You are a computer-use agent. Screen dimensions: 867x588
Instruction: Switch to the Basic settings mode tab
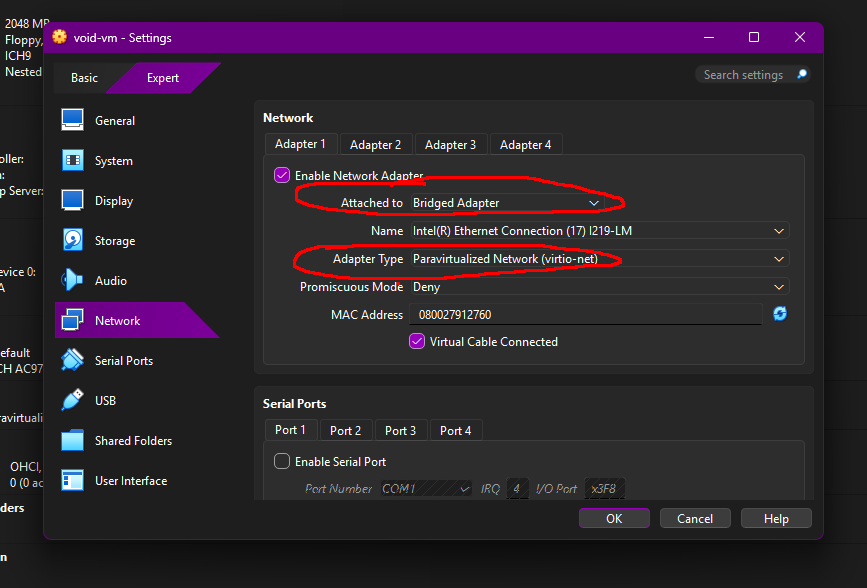(85, 78)
